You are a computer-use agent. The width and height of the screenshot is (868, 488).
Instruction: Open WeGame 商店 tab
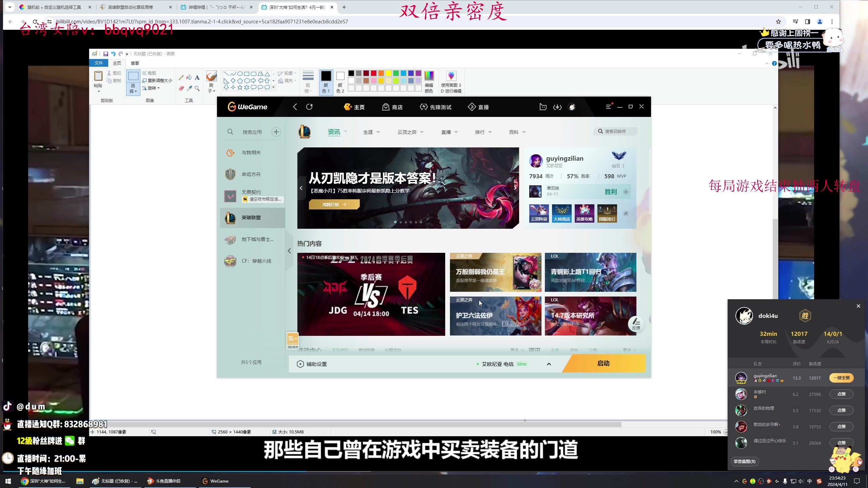point(392,107)
